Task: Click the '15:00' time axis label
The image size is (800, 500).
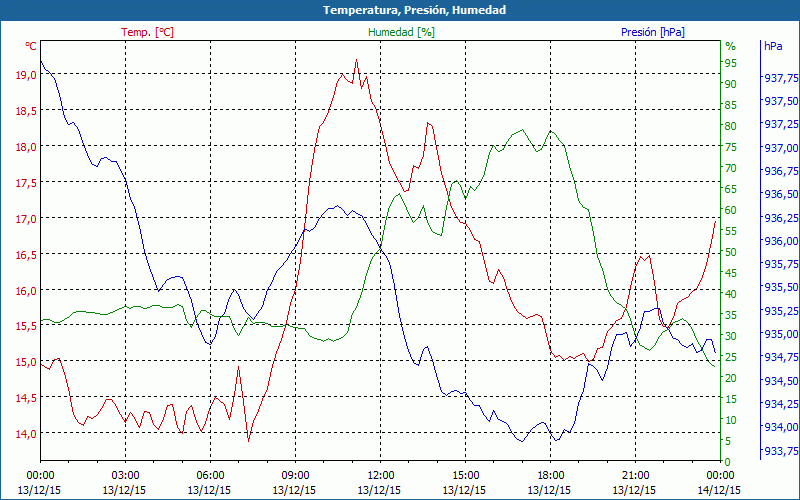Action: coord(465,476)
